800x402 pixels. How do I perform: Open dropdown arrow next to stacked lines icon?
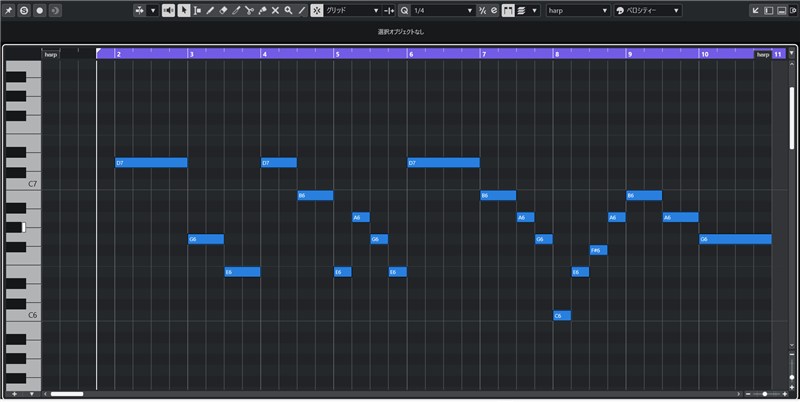click(x=535, y=10)
